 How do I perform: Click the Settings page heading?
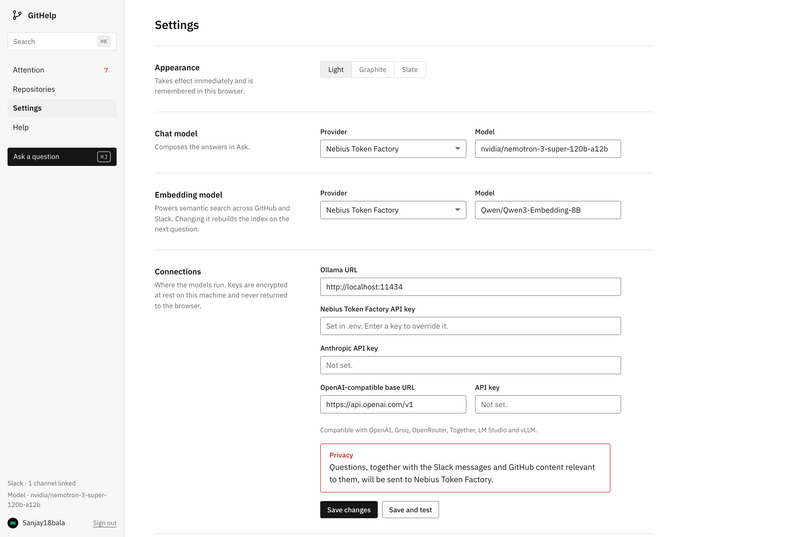pyautogui.click(x=177, y=25)
